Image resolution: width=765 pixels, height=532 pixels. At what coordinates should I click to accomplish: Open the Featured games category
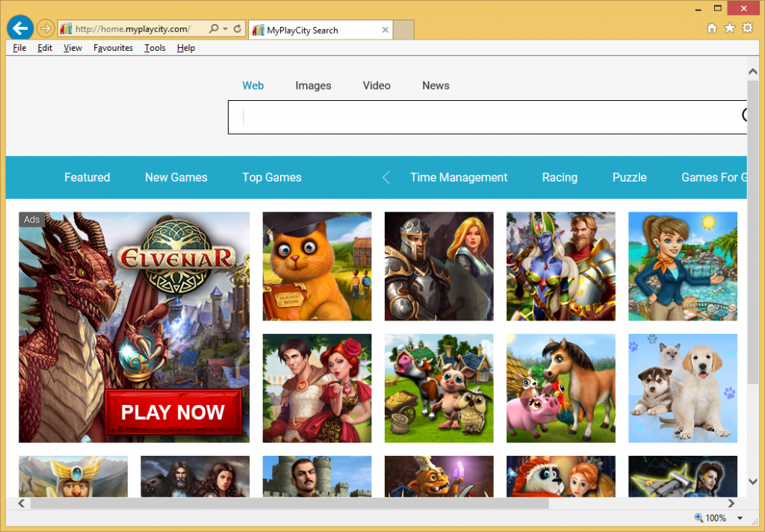pos(87,177)
